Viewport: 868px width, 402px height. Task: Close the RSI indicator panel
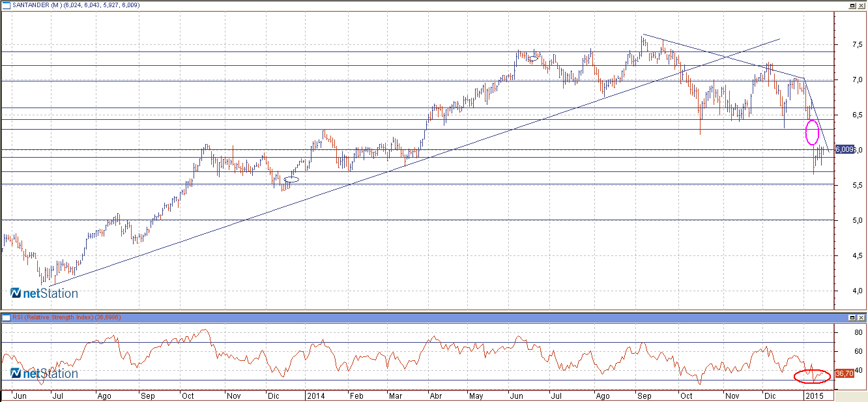point(861,317)
